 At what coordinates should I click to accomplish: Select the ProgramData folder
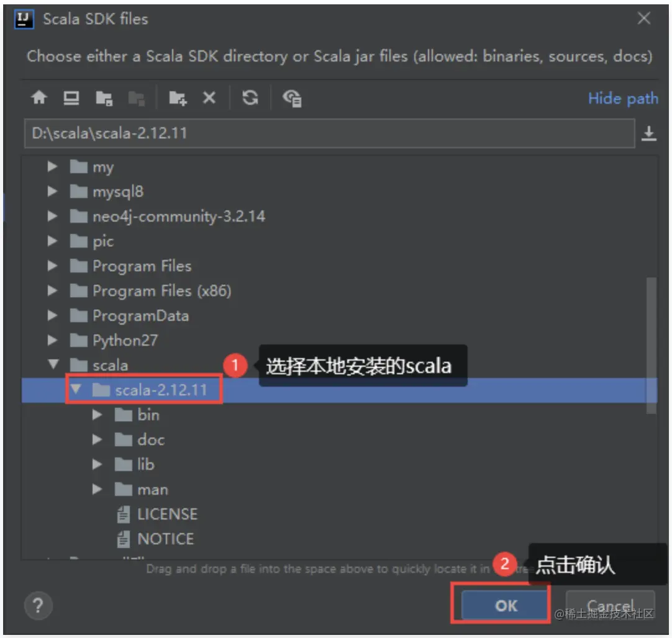pos(129,315)
